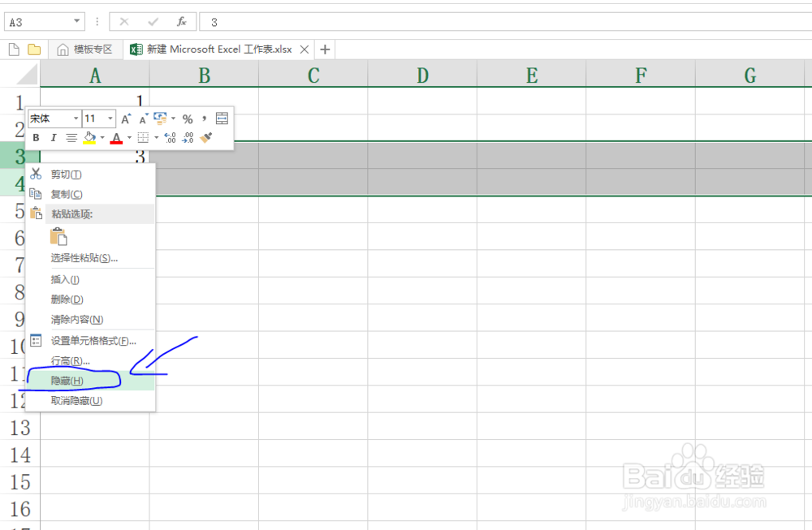Click the Name Box showing A3
Screen dimensions: 812x530
[x=38, y=22]
